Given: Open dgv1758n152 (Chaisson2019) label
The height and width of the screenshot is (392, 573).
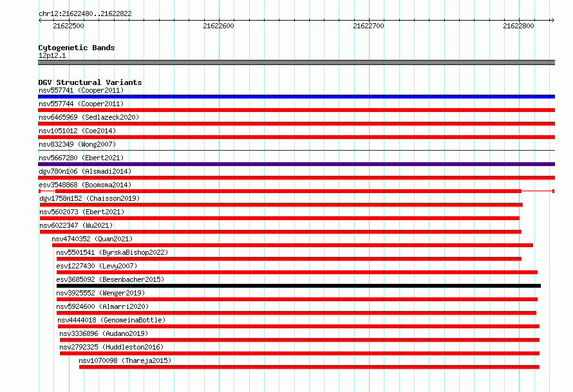Looking at the screenshot, I should coord(89,198).
